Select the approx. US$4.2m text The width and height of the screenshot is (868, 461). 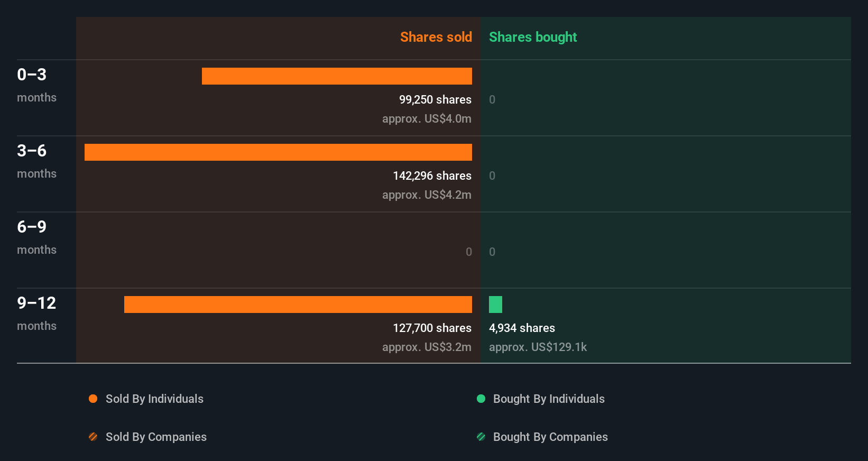[427, 195]
